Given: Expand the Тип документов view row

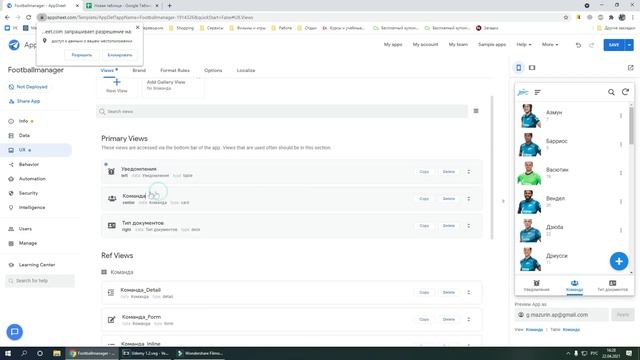Looking at the screenshot, I should (469, 226).
